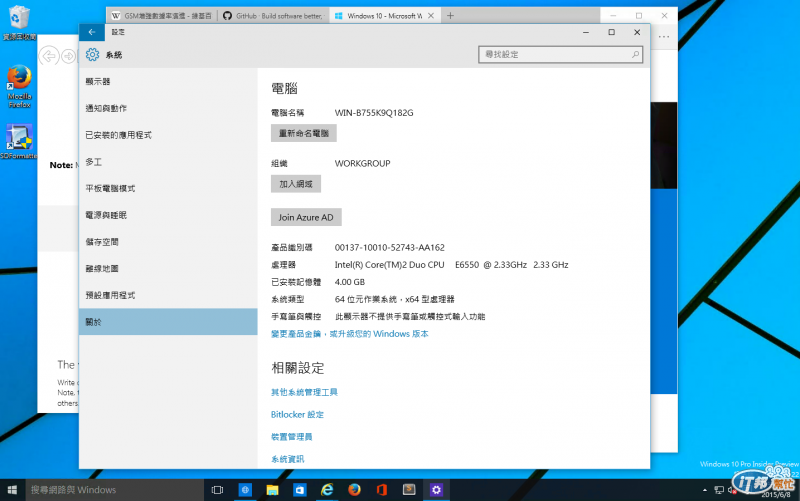Screen dimensions: 800x501
Task: Click the 64 位元作業系統 system type value
Action: point(394,299)
